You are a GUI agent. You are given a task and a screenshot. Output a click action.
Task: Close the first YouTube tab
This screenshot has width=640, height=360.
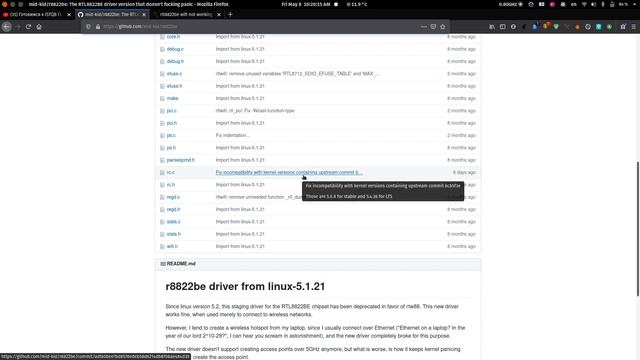pyautogui.click(x=69, y=14)
